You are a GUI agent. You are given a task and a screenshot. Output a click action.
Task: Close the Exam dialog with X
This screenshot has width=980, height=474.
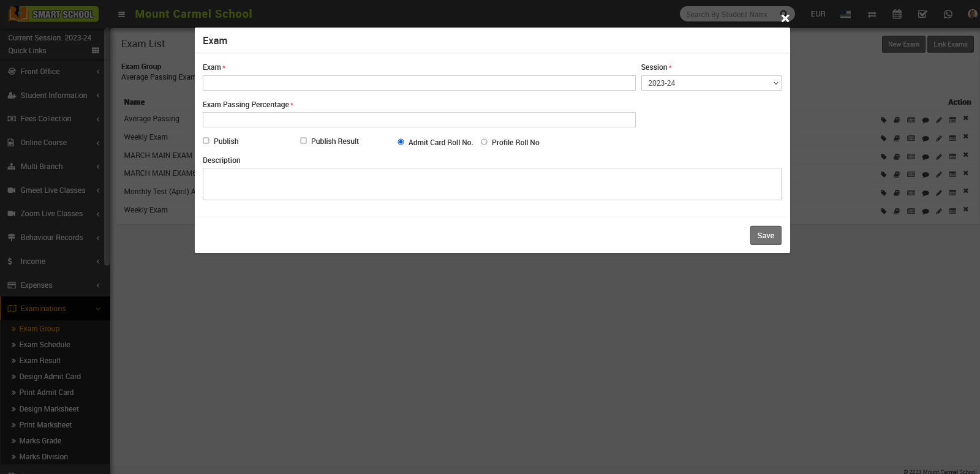tap(785, 18)
